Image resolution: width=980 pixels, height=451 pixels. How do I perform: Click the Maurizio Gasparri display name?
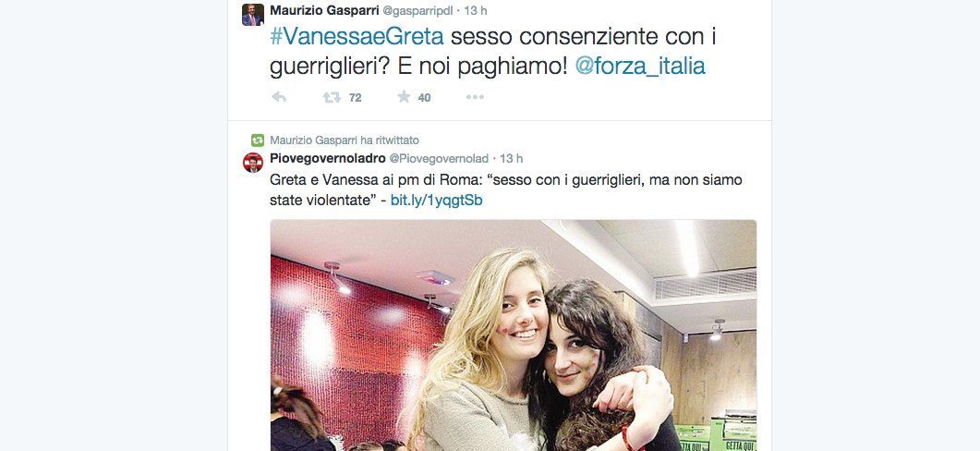(x=324, y=10)
